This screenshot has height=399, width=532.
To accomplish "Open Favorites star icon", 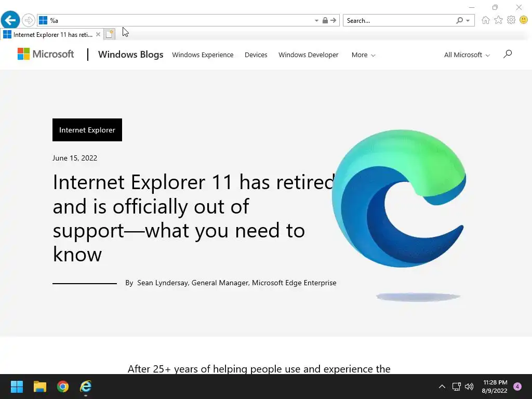I will [498, 20].
